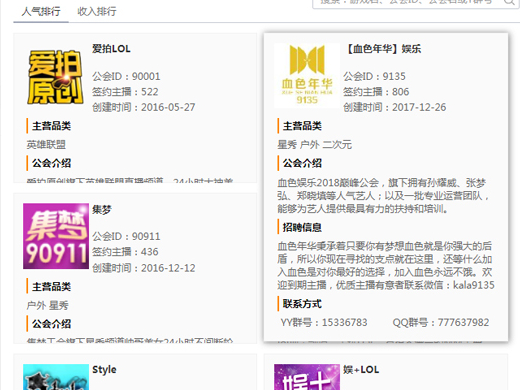Select text 公会ID：90001

(x=126, y=76)
